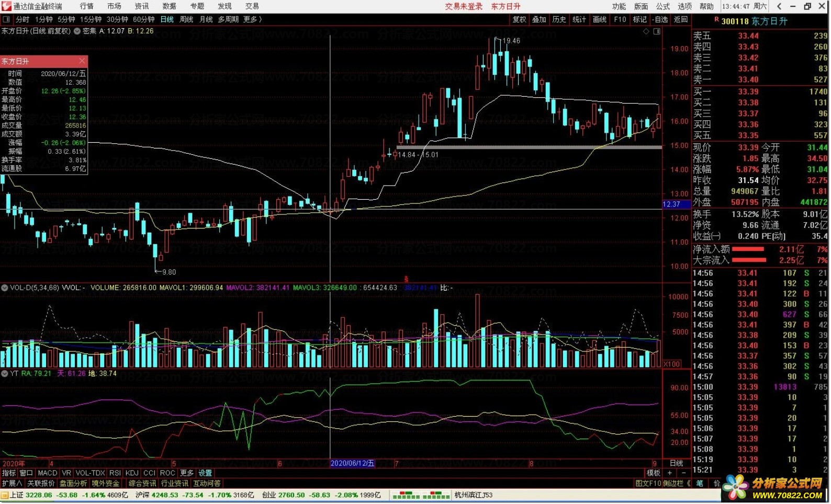Select ROC indicator tab
This screenshot has width=831, height=504.
click(x=167, y=473)
